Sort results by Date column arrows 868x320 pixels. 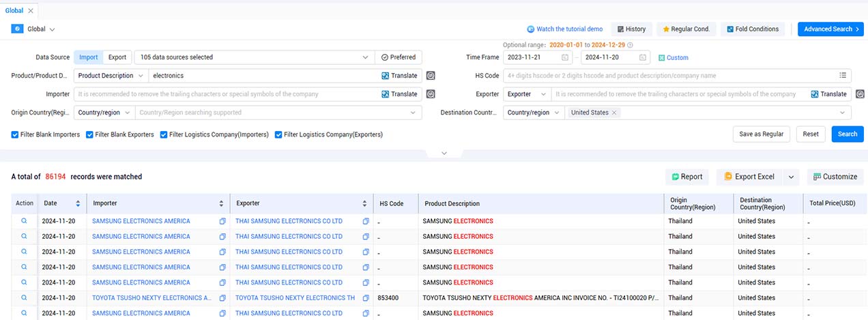[x=78, y=203]
